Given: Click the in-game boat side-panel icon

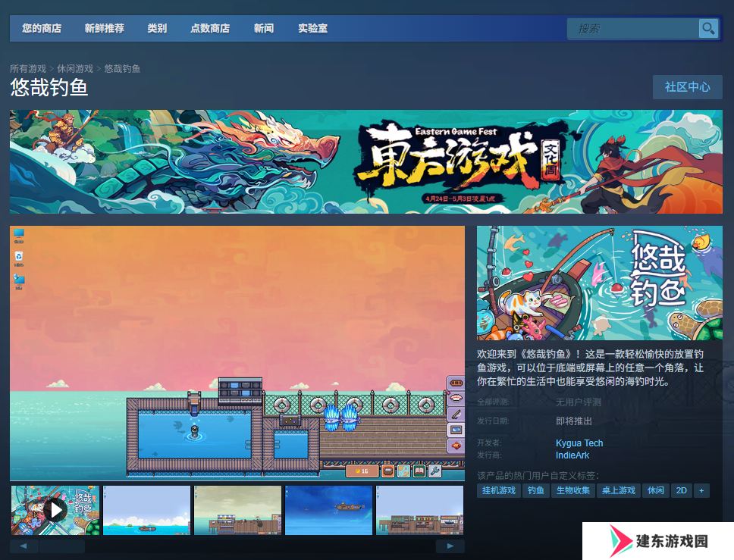Looking at the screenshot, I should [x=456, y=383].
